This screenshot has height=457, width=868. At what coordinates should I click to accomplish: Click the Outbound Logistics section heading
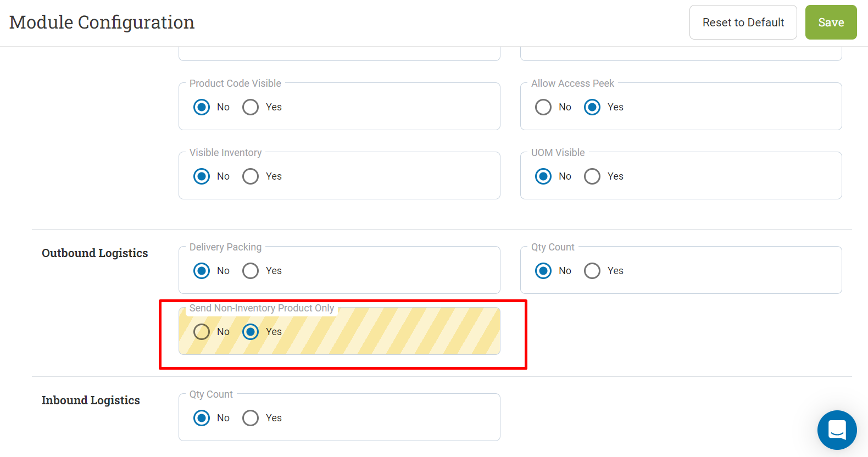tap(95, 253)
